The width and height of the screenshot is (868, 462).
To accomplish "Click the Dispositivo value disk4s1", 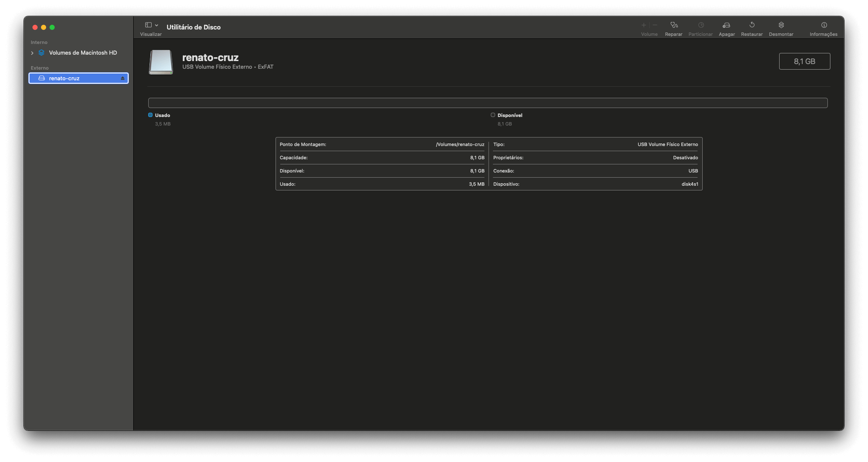I will click(690, 184).
